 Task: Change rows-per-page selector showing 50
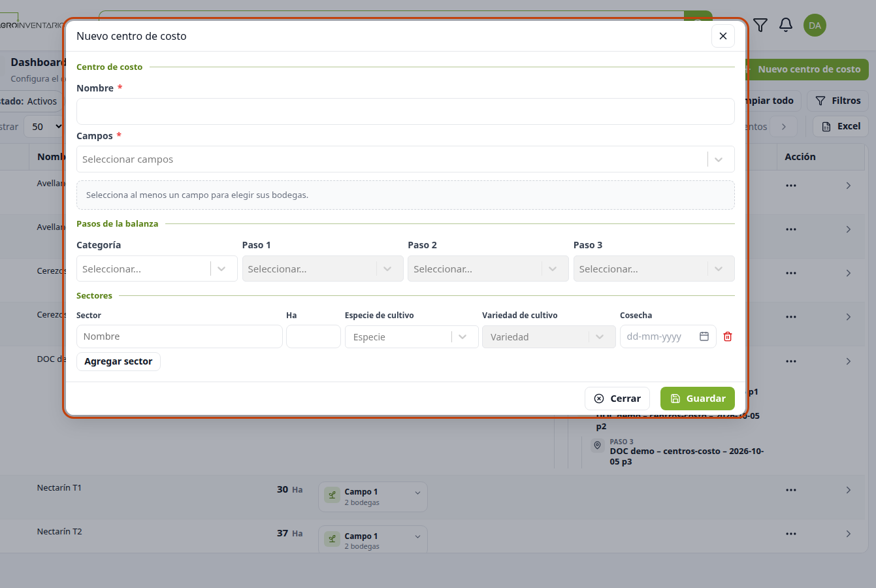(x=47, y=127)
